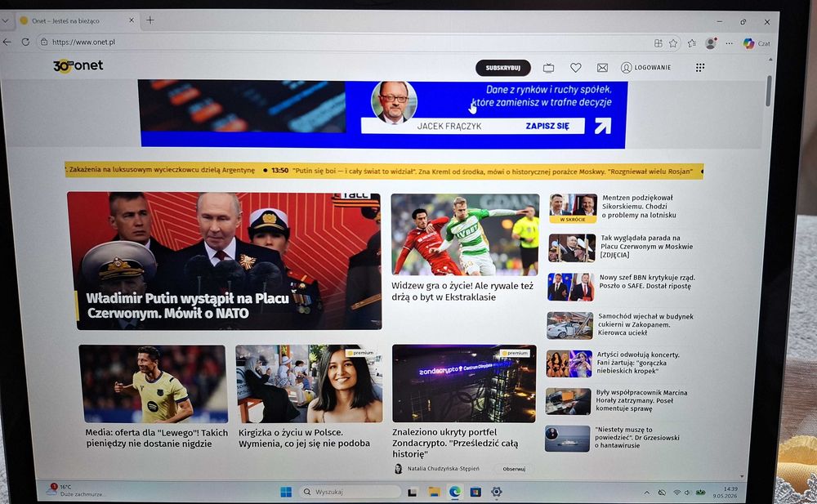
Task: Add page to favorites with star icon
Action: tap(673, 43)
